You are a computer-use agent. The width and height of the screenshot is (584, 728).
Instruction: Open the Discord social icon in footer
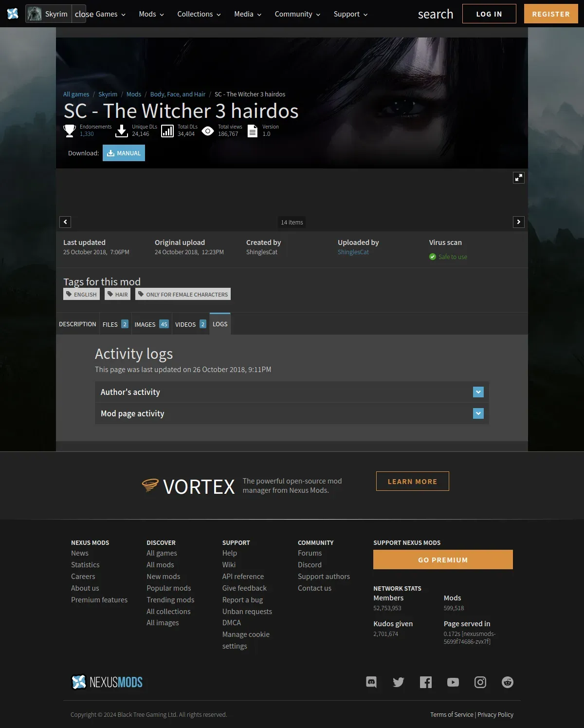point(371,682)
